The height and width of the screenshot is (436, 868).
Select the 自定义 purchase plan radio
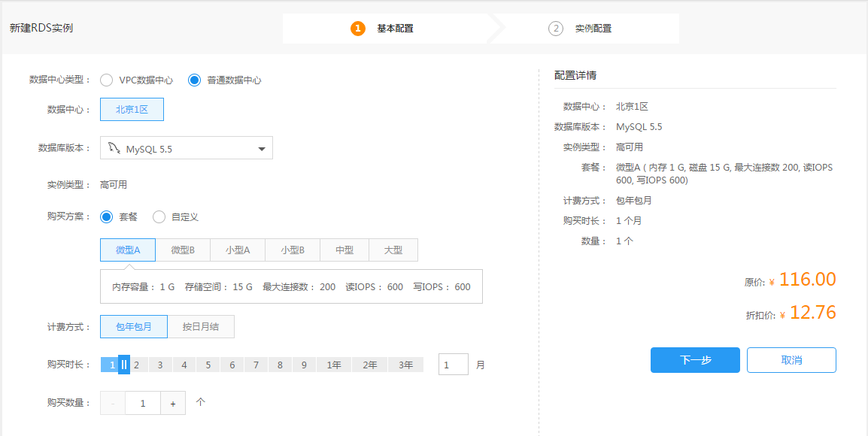[x=159, y=217]
